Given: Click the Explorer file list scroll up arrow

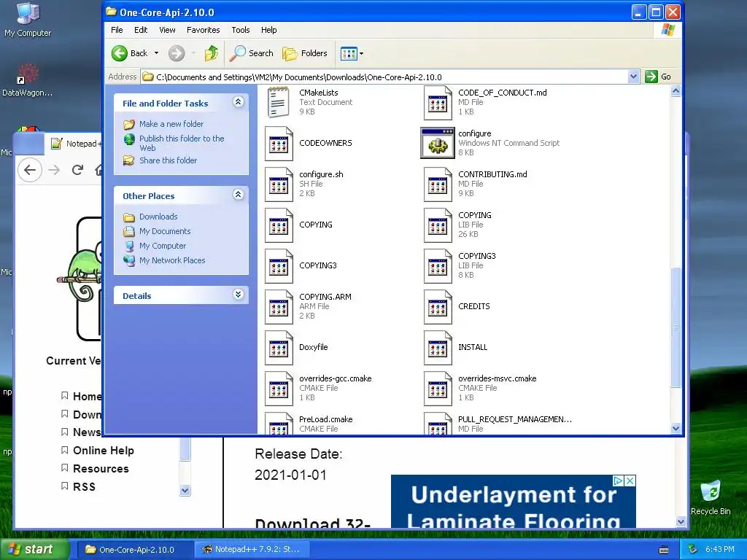Looking at the screenshot, I should (676, 91).
